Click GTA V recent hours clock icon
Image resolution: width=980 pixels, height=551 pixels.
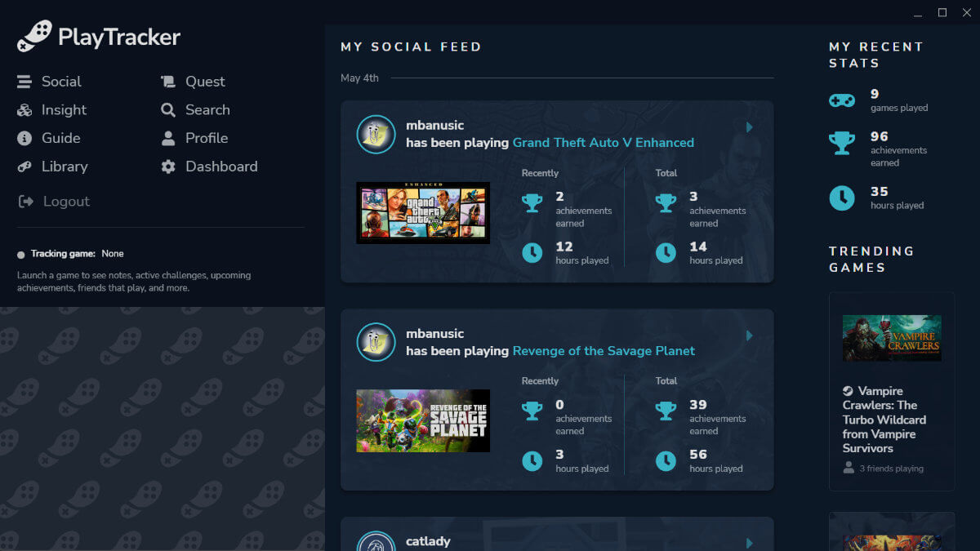(532, 253)
